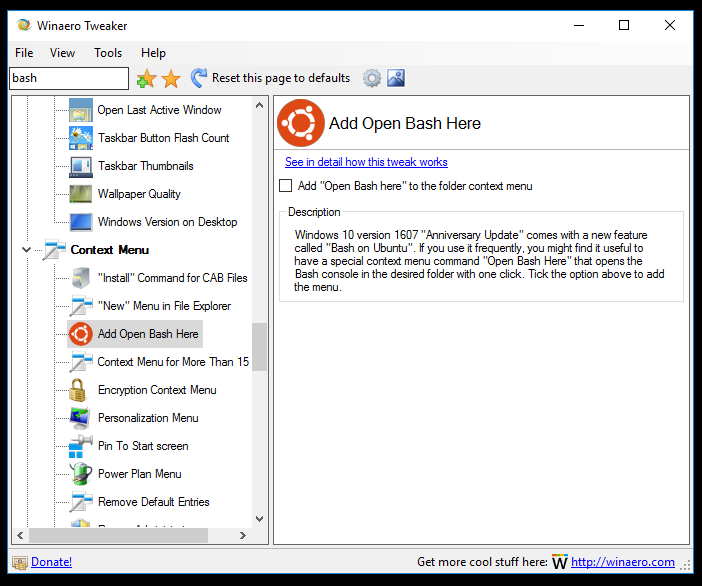Click the Windows Version on Desktop icon

coord(81,222)
